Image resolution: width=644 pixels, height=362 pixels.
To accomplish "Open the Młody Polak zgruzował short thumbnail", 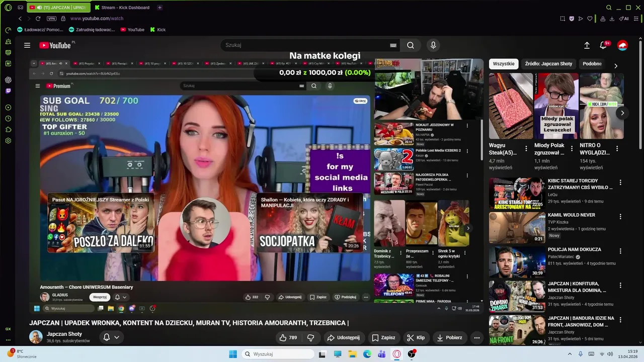I will pos(556,106).
